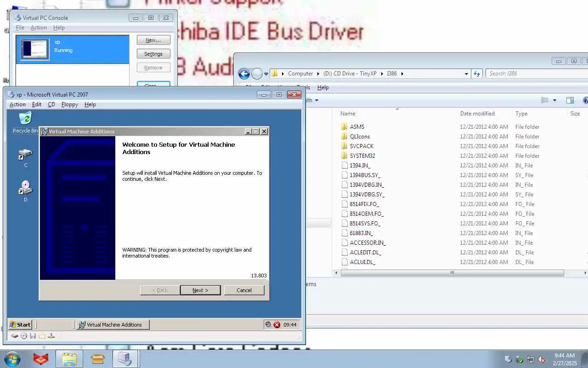Open the File menu in Virtual PC Console
Screen dimensions: 588x368
20,28
